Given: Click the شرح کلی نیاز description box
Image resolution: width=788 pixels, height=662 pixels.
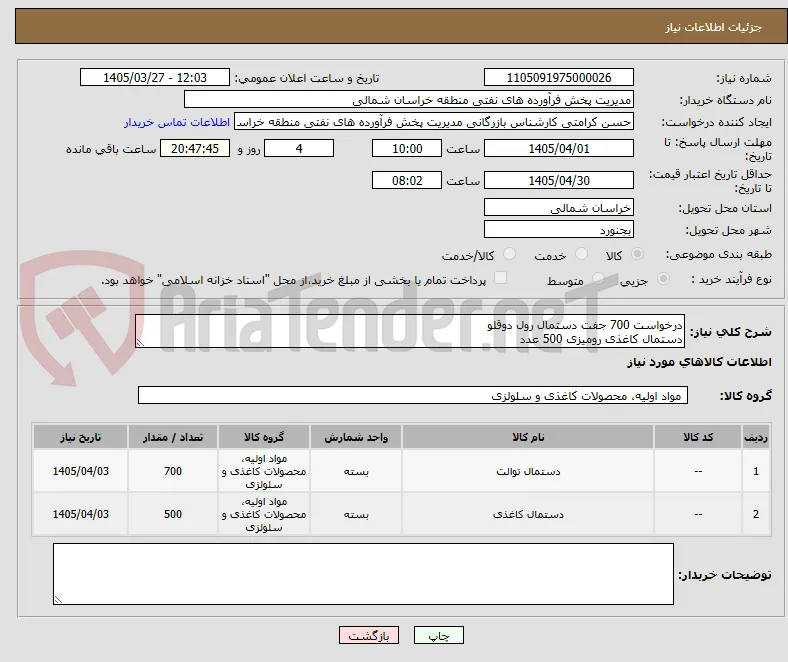Looking at the screenshot, I should [410, 331].
